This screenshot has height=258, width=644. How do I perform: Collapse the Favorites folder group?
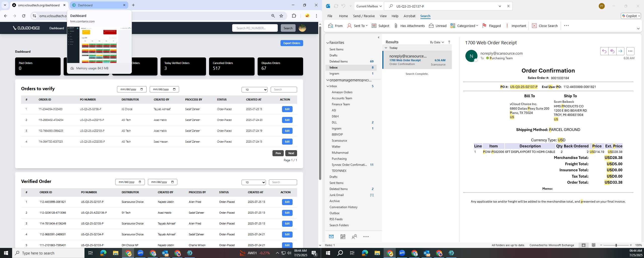(328, 43)
